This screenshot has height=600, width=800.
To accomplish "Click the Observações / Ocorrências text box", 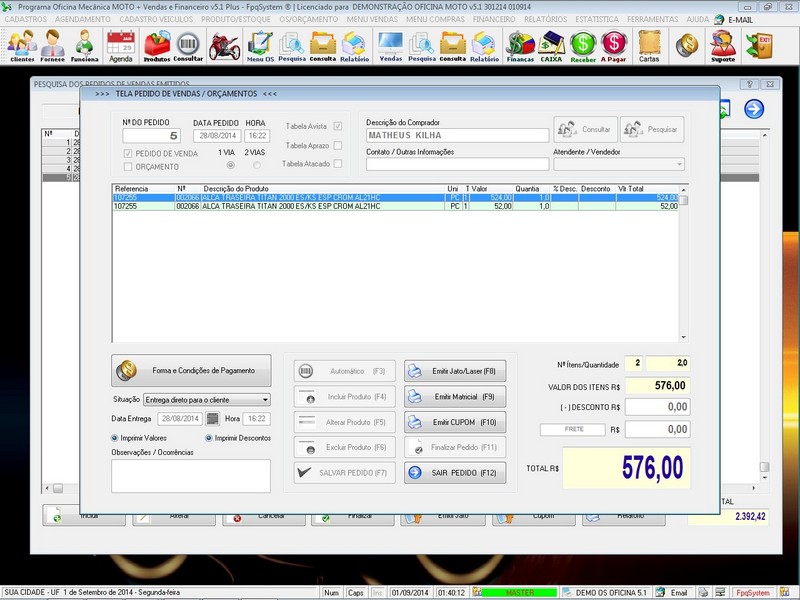I will tap(191, 476).
